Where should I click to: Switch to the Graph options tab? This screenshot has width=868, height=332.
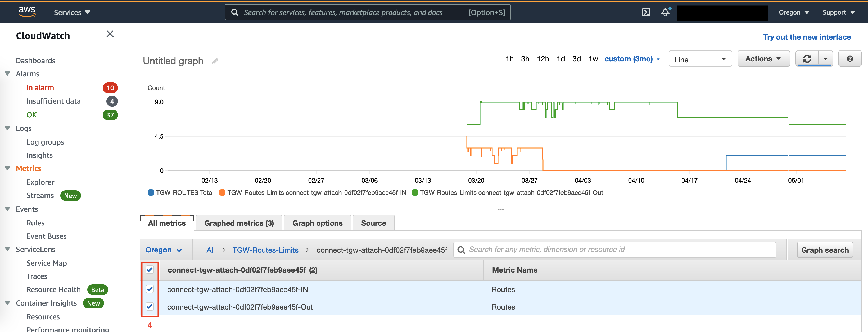[317, 223]
